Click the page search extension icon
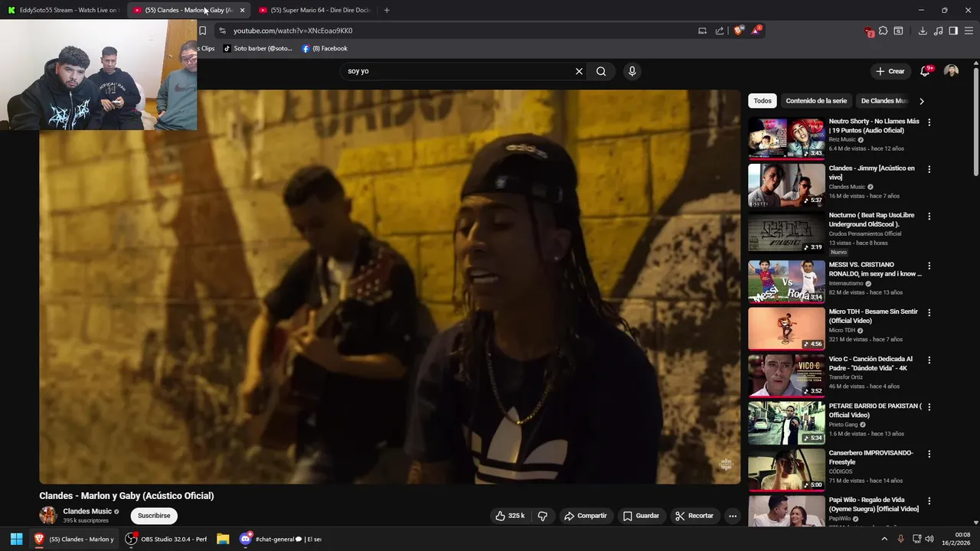 tap(898, 31)
